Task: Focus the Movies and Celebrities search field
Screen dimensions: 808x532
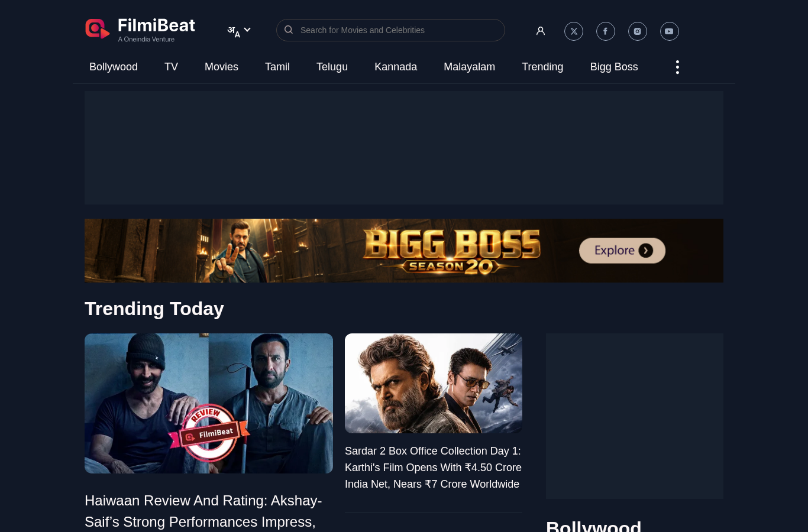Action: (390, 30)
